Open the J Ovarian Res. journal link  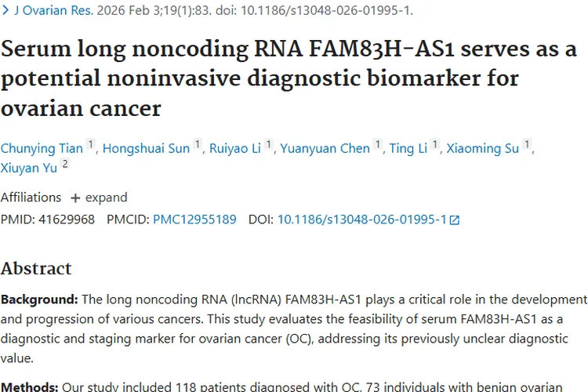point(54,11)
